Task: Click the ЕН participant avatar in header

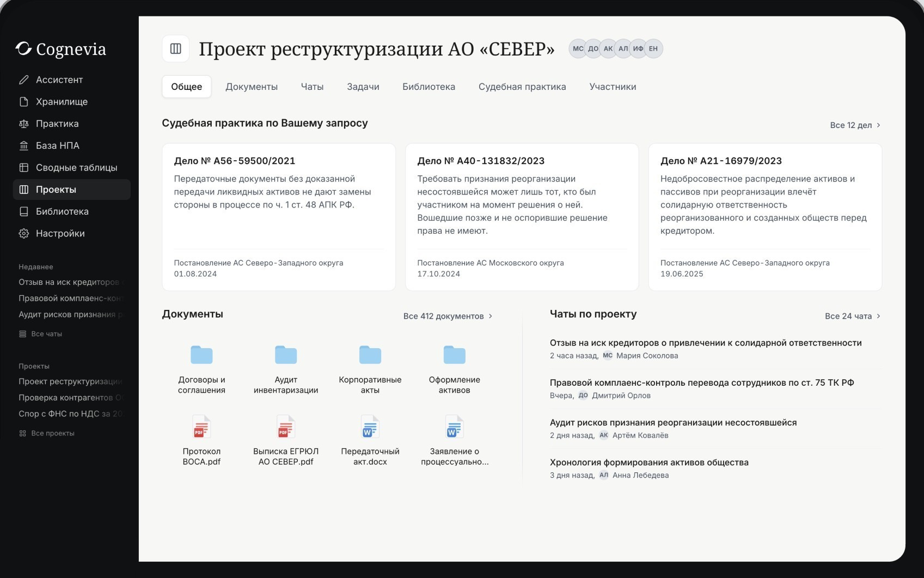Action: click(653, 48)
